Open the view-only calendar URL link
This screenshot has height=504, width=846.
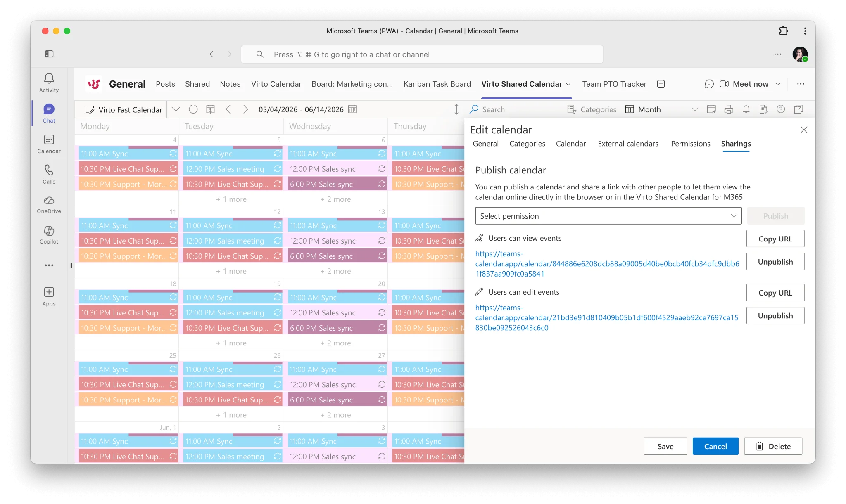click(x=607, y=264)
